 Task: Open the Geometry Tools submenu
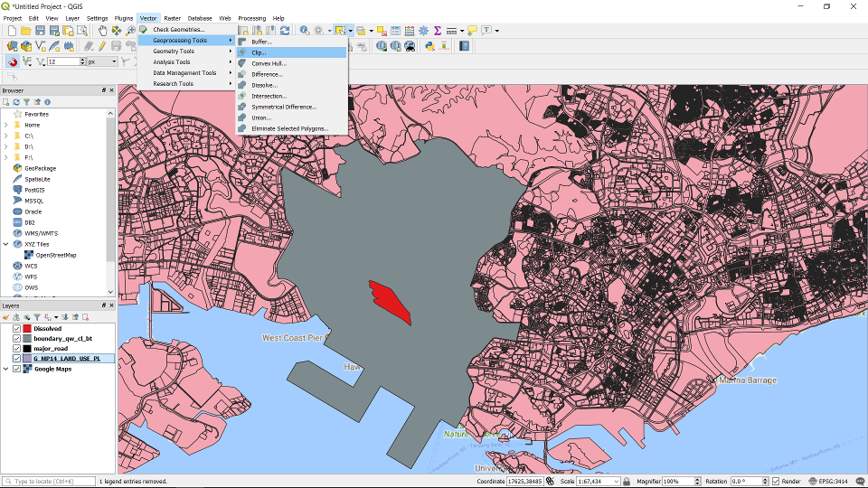click(x=174, y=52)
